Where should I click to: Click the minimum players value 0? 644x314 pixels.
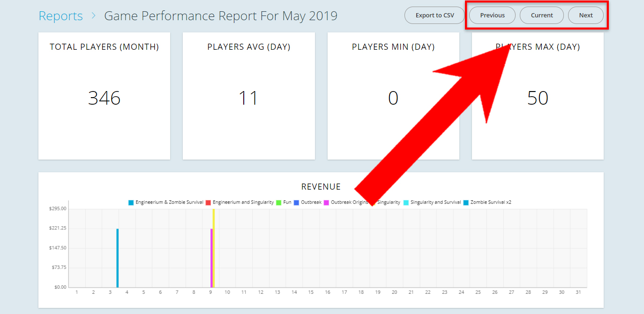[393, 98]
